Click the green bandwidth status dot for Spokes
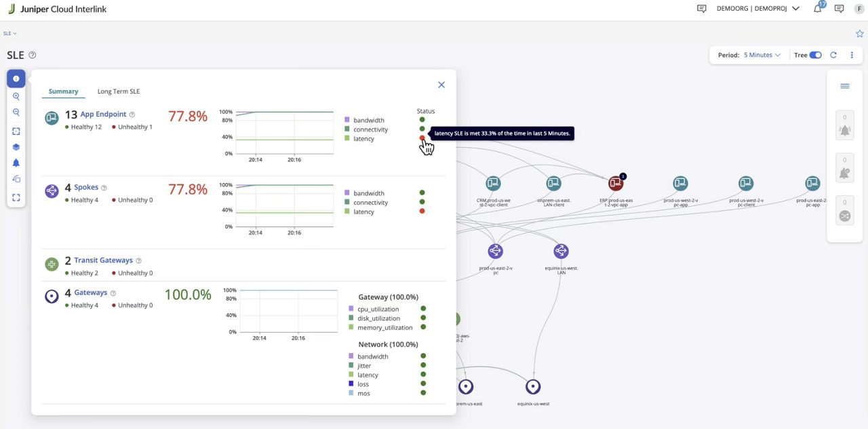Image resolution: width=868 pixels, height=429 pixels. [x=422, y=192]
